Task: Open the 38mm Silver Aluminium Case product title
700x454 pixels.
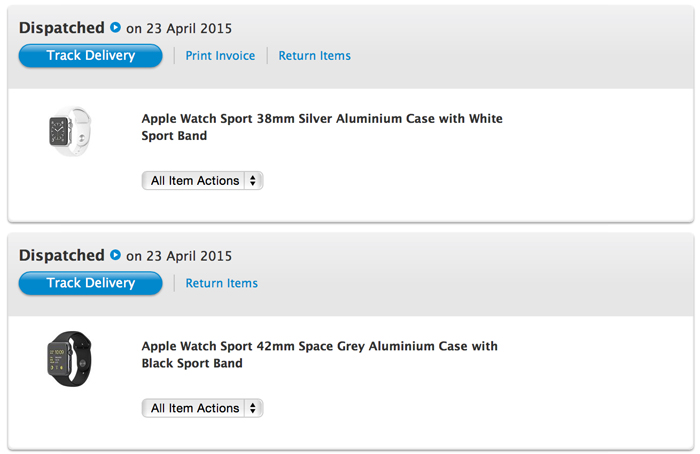Action: 322,127
